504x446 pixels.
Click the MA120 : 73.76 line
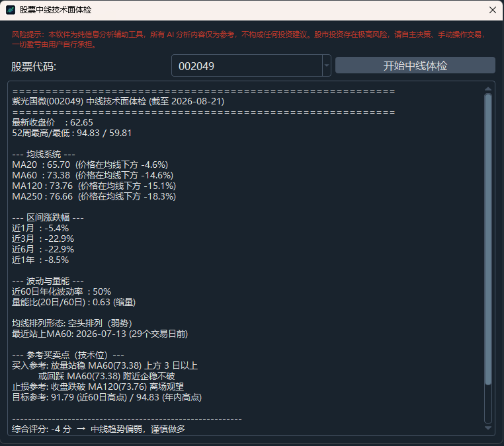pyautogui.click(x=94, y=186)
